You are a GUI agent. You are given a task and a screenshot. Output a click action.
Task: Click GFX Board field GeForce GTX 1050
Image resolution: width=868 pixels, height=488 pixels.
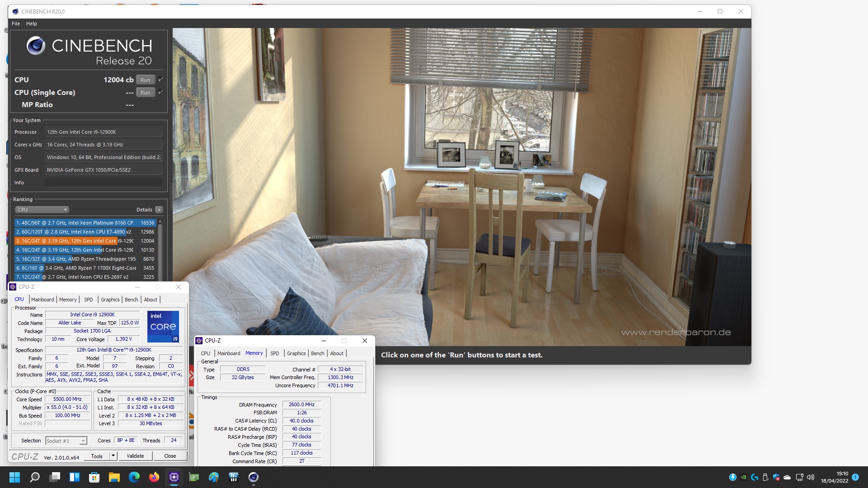pyautogui.click(x=104, y=170)
